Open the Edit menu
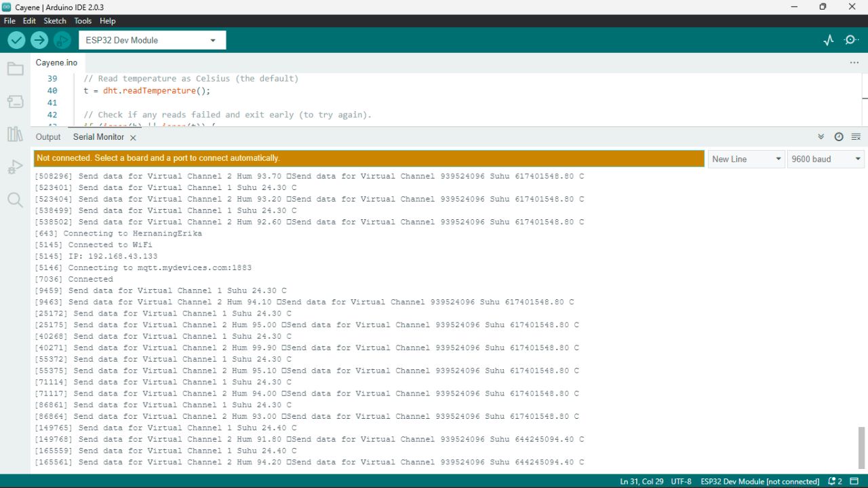 pyautogui.click(x=29, y=21)
